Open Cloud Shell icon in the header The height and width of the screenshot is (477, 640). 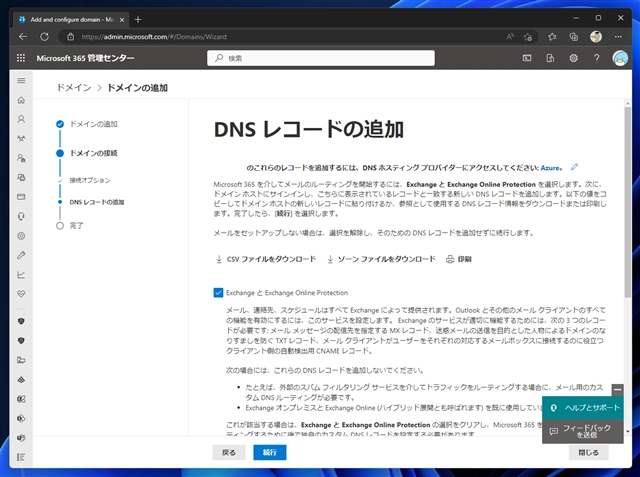pyautogui.click(x=527, y=58)
